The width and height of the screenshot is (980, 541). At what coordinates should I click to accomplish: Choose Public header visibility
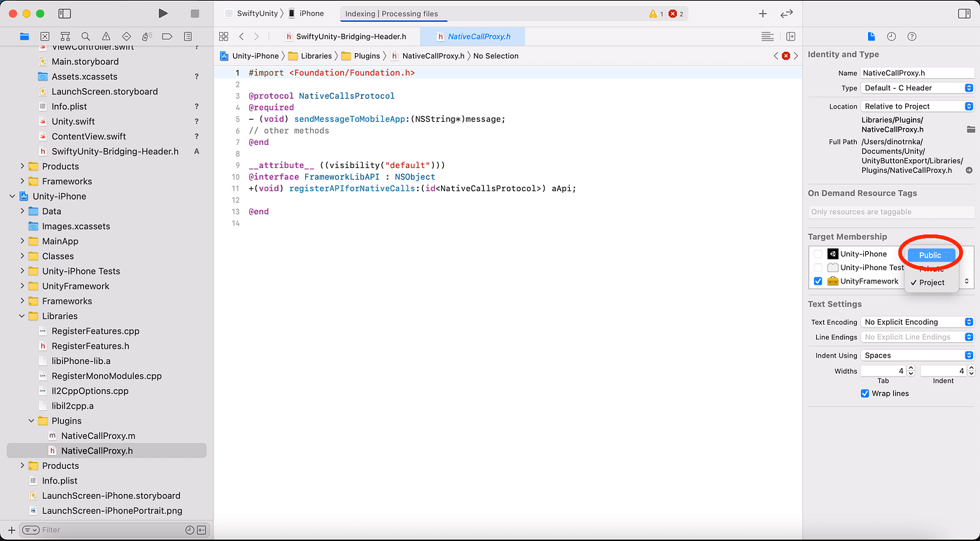[931, 255]
